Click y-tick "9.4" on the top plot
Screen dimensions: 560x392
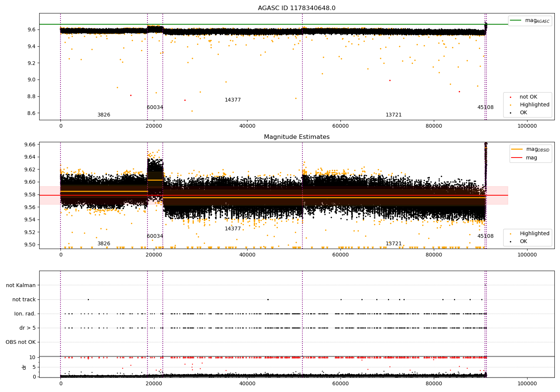[31, 46]
